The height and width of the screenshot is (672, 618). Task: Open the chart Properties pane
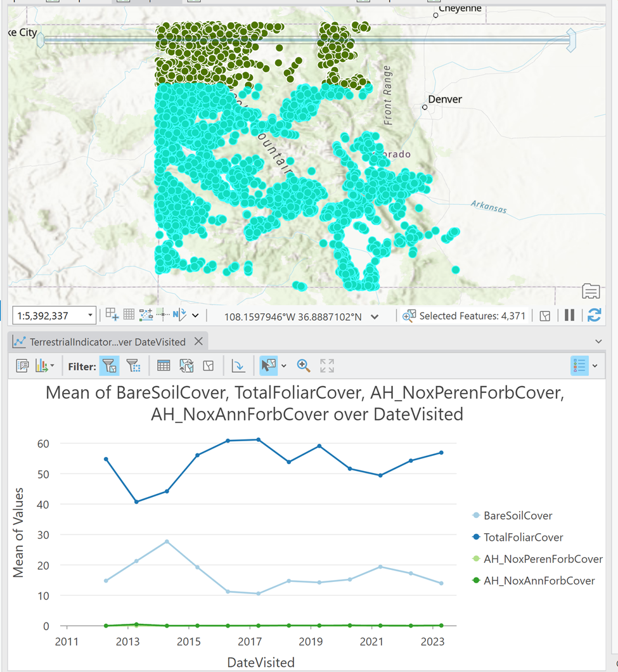[22, 366]
